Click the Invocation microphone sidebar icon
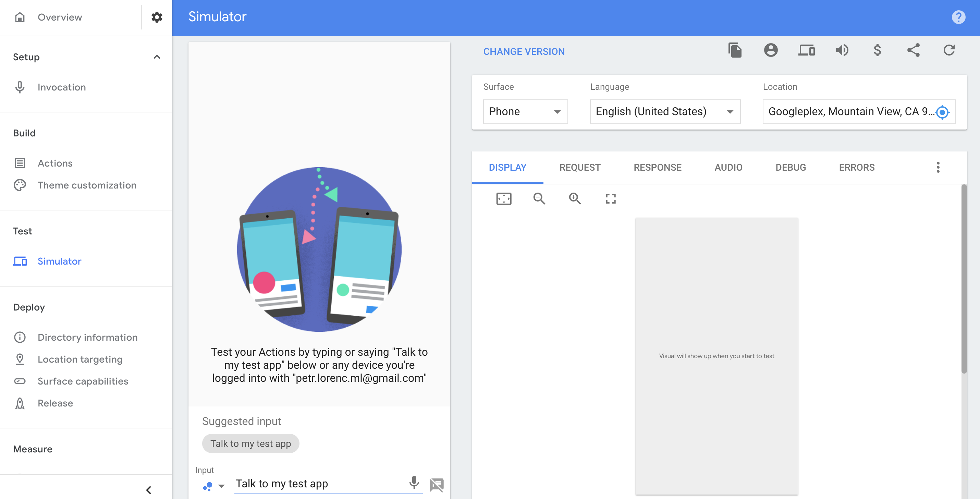This screenshot has height=499, width=980. (x=20, y=87)
